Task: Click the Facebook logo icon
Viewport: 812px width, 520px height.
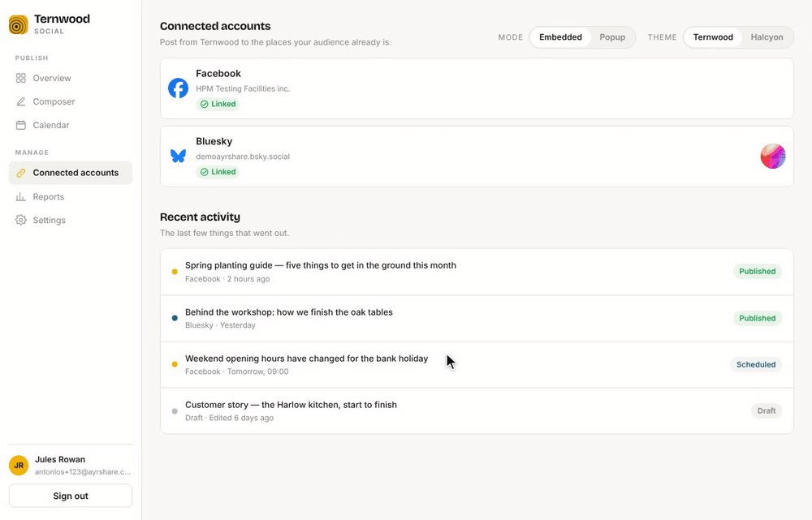Action: [178, 88]
